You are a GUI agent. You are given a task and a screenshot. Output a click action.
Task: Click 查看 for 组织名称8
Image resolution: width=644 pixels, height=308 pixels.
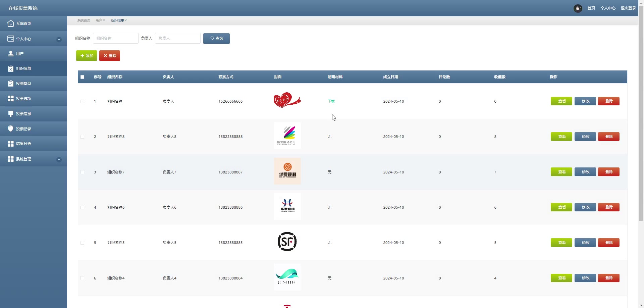(561, 137)
